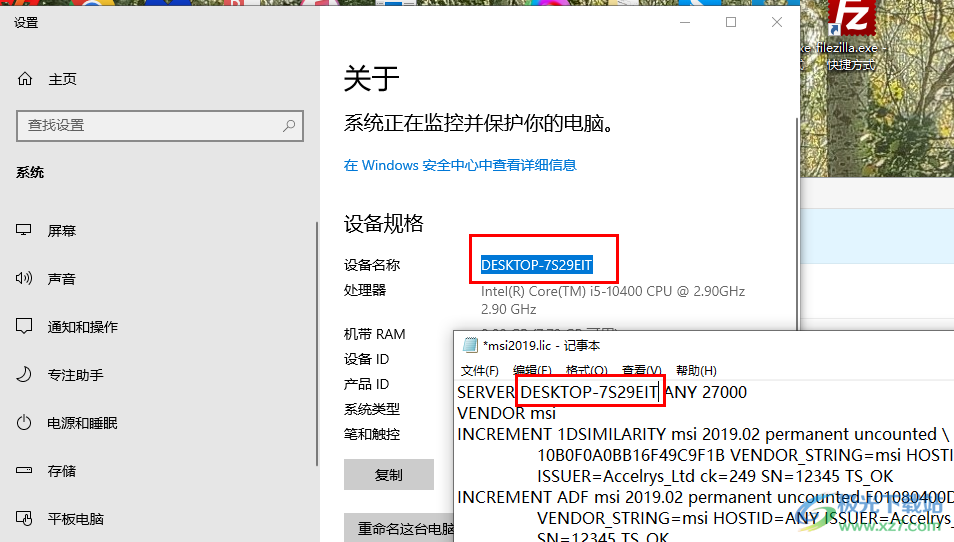Image resolution: width=954 pixels, height=542 pixels.
Task: Click the 系统 sidebar category heading
Action: click(30, 172)
